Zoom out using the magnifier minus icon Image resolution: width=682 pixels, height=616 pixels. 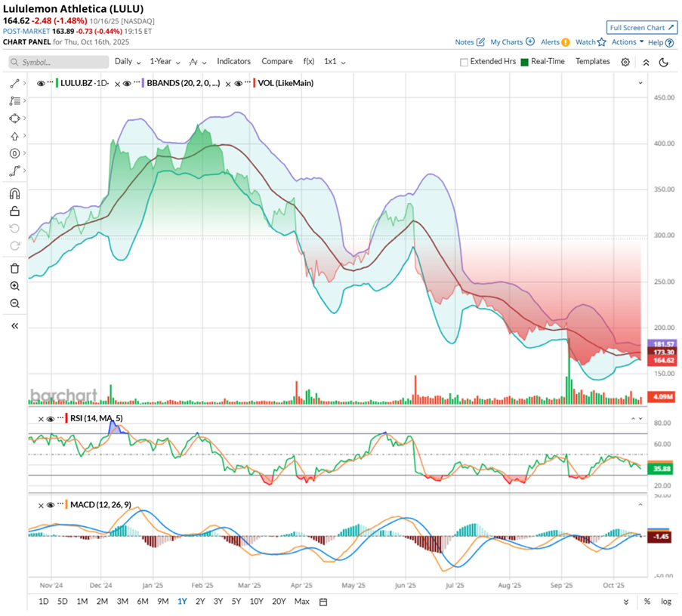(x=14, y=303)
